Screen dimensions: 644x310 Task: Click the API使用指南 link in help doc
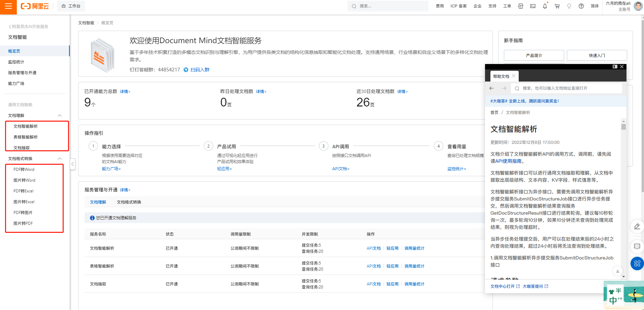click(x=508, y=161)
